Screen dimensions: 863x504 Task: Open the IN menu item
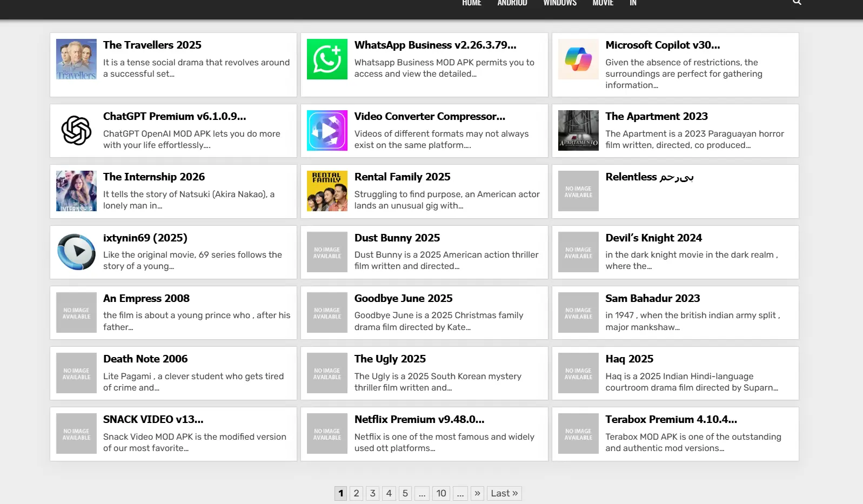coord(633,3)
